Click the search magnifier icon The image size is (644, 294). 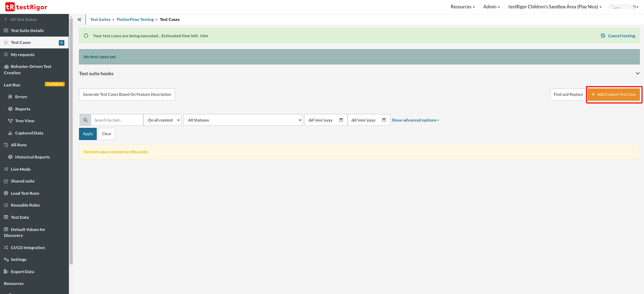(85, 120)
